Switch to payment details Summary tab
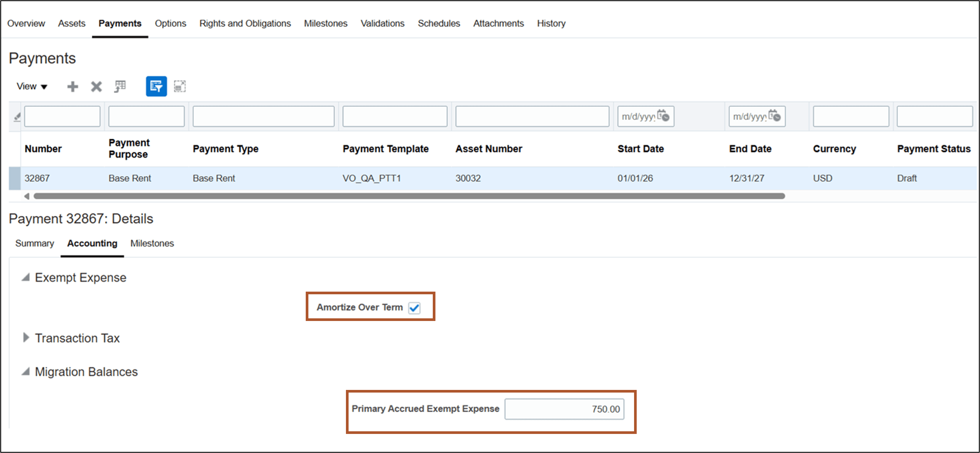This screenshot has width=980, height=453. click(x=35, y=244)
